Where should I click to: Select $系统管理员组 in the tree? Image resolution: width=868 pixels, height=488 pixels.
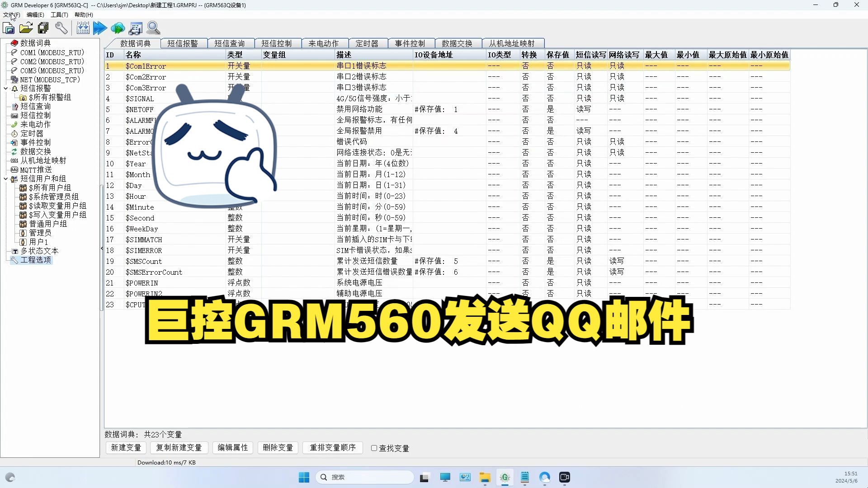(53, 197)
